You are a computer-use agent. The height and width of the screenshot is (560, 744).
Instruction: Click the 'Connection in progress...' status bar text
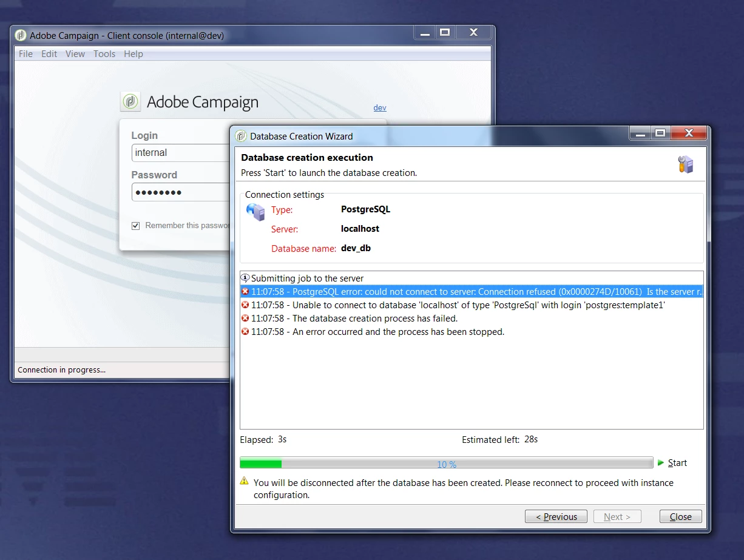[x=61, y=369]
